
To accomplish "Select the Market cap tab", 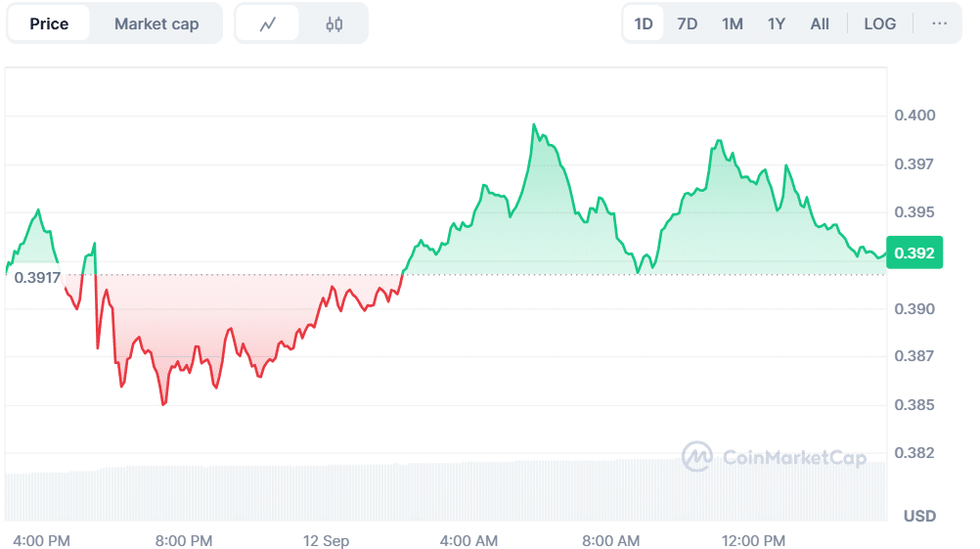I will tap(156, 23).
